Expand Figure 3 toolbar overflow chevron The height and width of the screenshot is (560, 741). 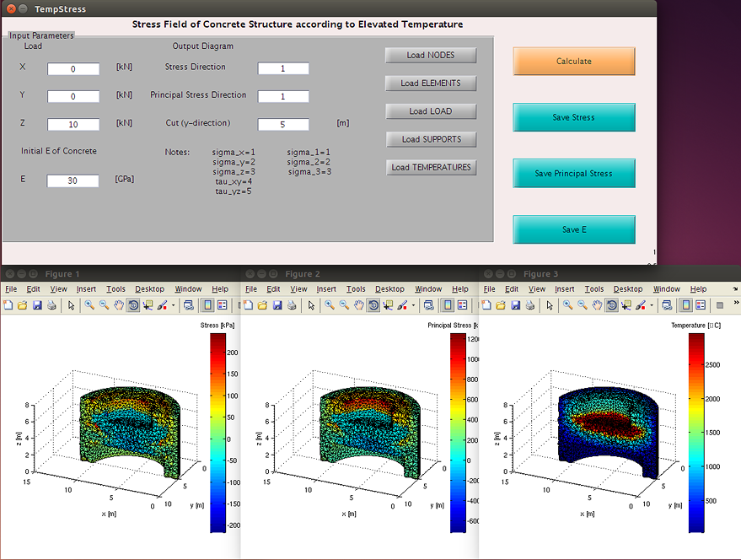tap(736, 303)
